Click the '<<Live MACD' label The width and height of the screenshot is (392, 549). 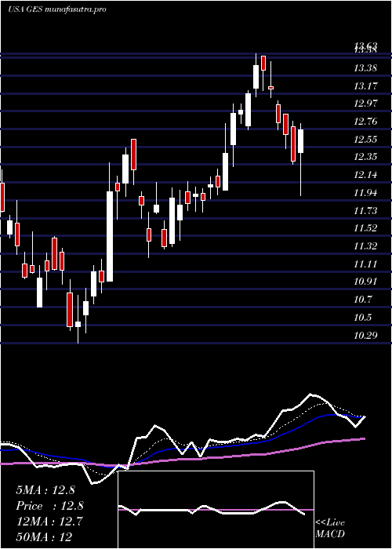pyautogui.click(x=330, y=529)
